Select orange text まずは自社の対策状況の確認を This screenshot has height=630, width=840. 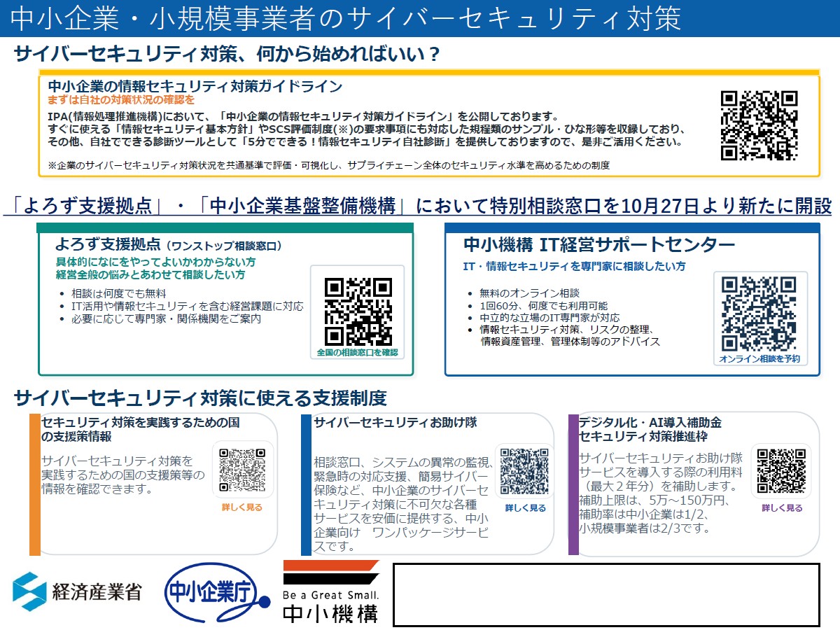(x=121, y=100)
